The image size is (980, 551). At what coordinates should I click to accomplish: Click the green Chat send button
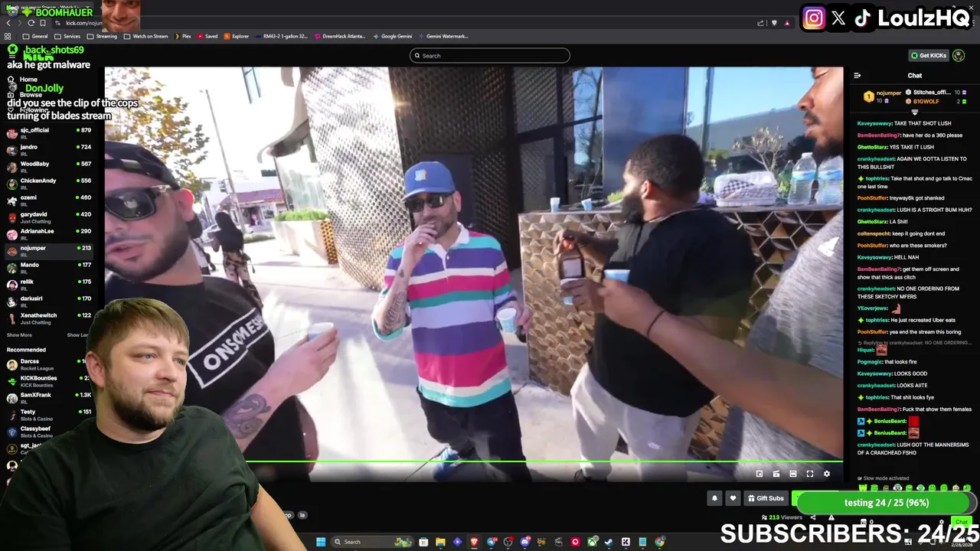tap(962, 522)
